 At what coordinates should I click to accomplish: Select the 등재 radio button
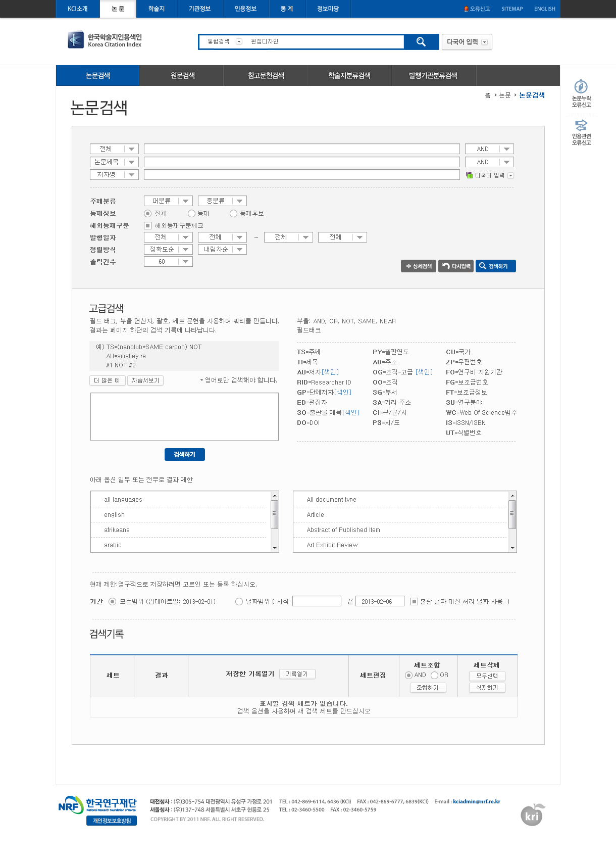pyautogui.click(x=191, y=214)
